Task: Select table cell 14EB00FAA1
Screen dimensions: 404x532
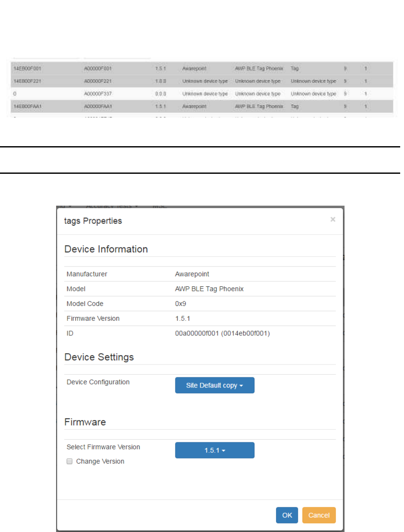Action: point(28,108)
